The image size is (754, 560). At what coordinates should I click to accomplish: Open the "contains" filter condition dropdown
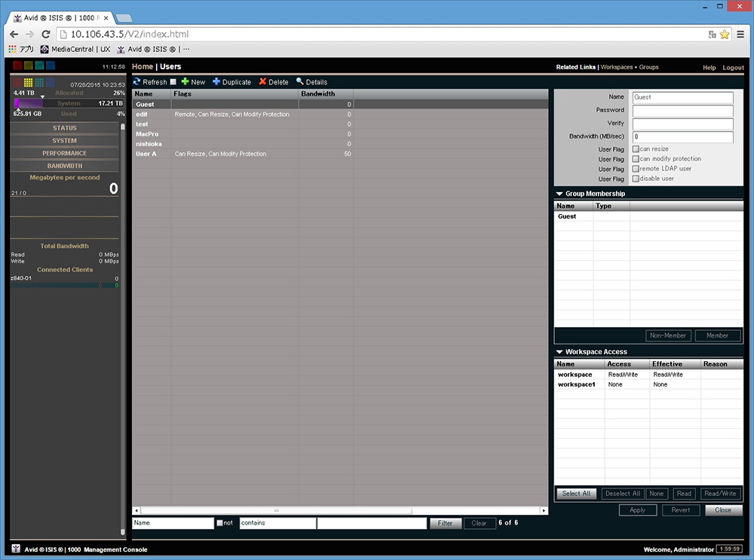(277, 523)
